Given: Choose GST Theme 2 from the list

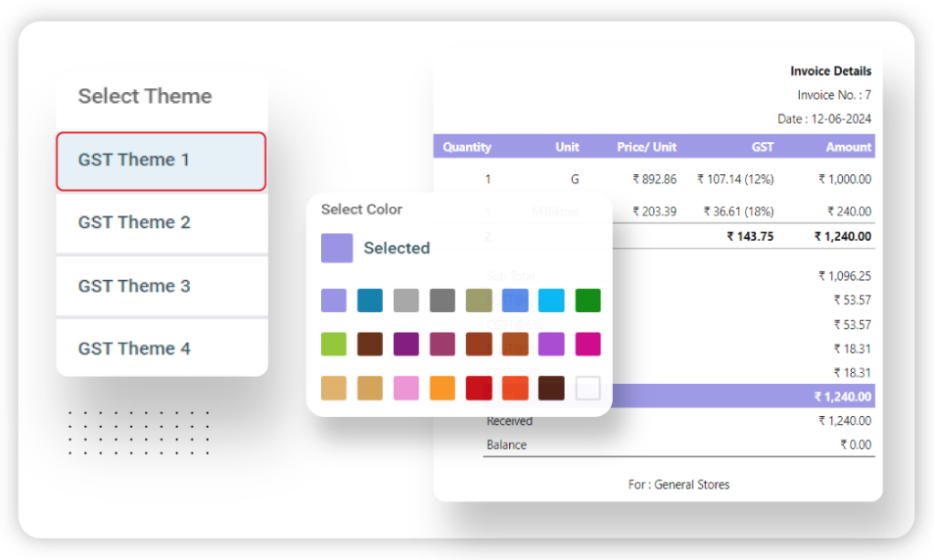Looking at the screenshot, I should coord(161,223).
